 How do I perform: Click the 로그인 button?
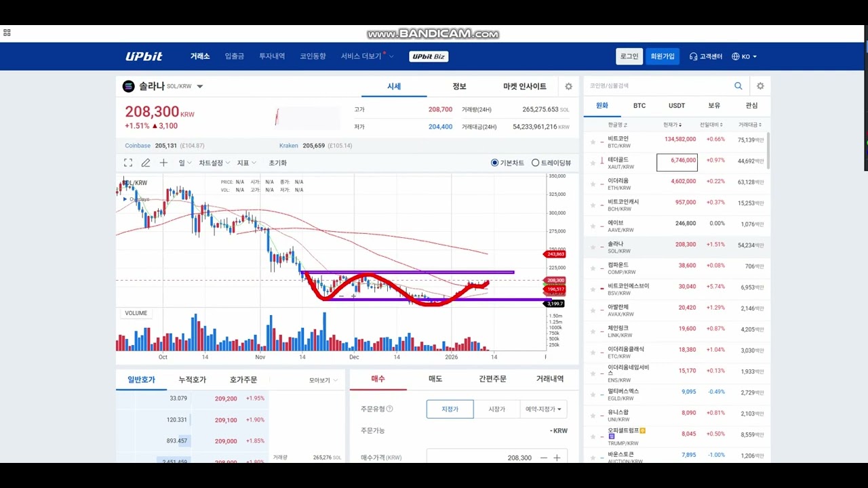[x=629, y=56]
